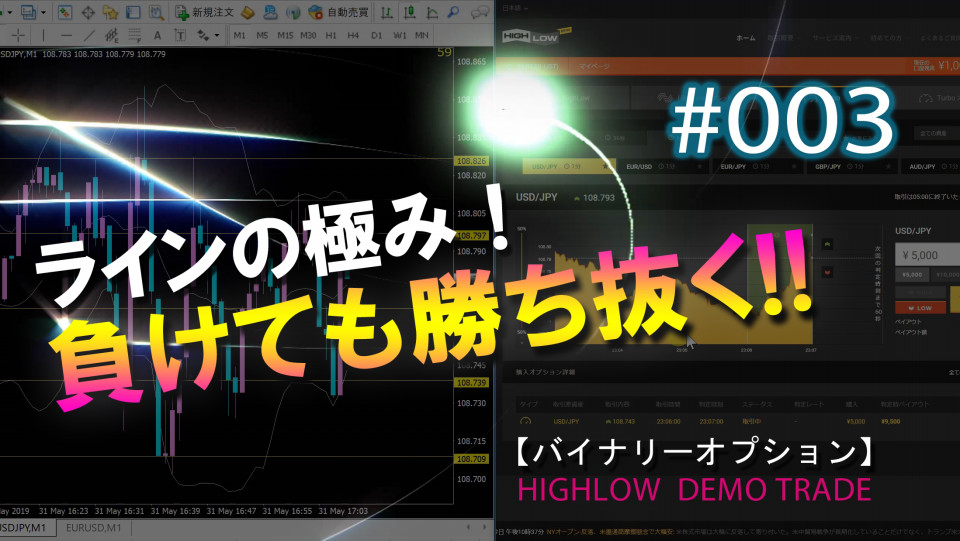The width and height of the screenshot is (960, 541).
Task: Expand the profiles dropdown arrow
Action: tap(43, 12)
